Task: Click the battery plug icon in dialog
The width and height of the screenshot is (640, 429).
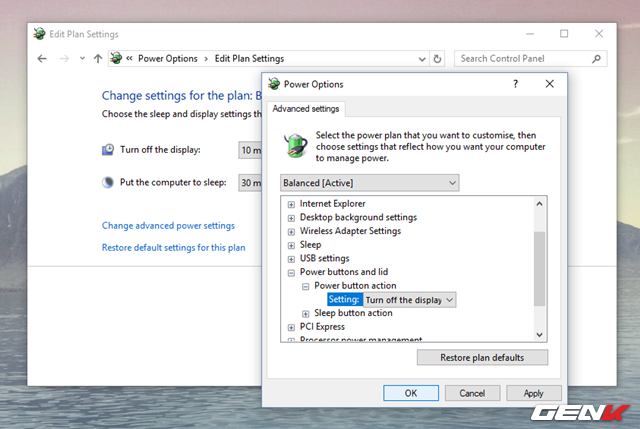Action: tap(295, 146)
